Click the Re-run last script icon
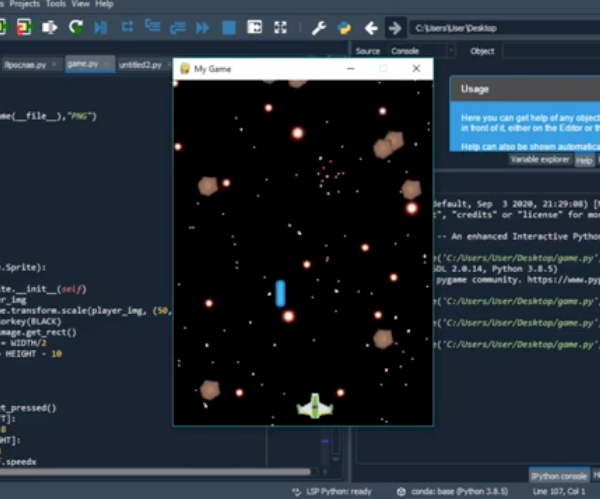The width and height of the screenshot is (600, 499). 77,28
